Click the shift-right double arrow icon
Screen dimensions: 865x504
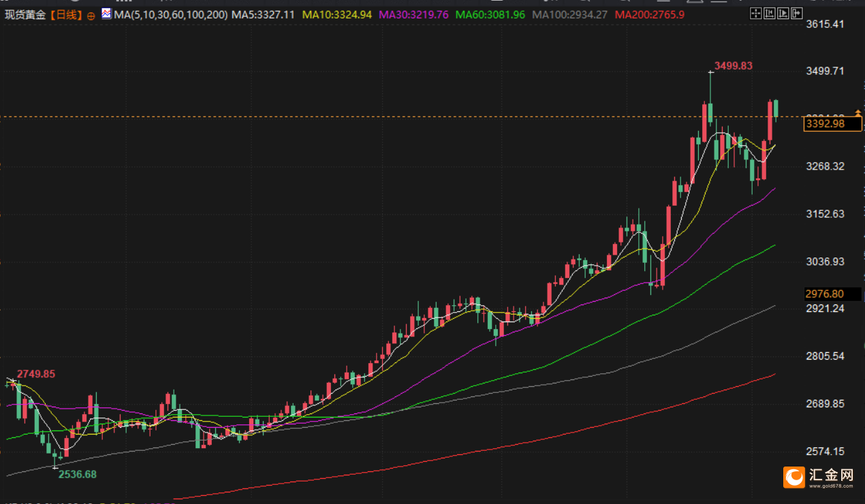point(797,13)
